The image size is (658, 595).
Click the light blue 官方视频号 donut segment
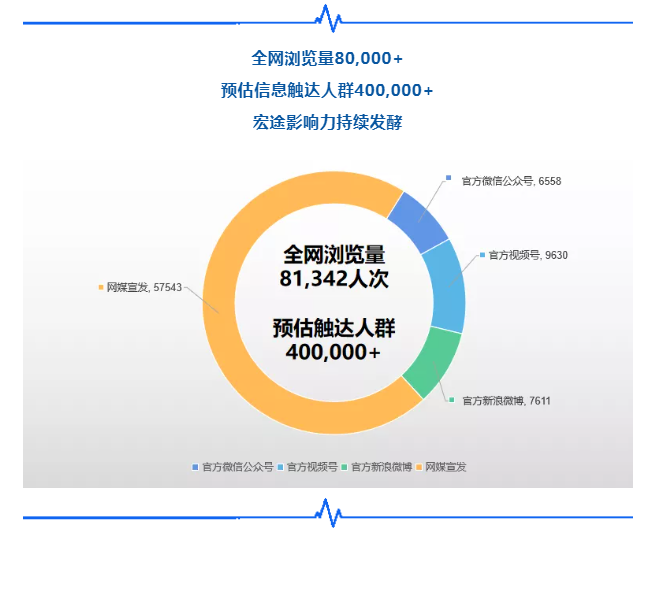(448, 287)
